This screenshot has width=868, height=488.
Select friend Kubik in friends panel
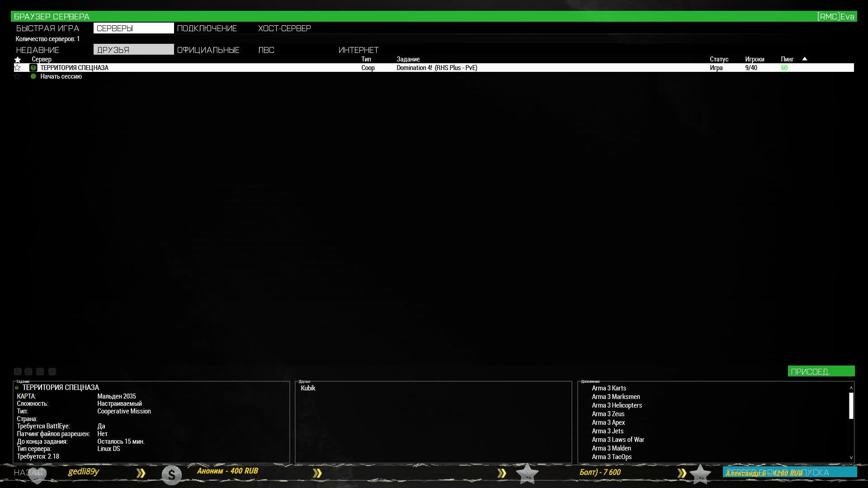308,388
